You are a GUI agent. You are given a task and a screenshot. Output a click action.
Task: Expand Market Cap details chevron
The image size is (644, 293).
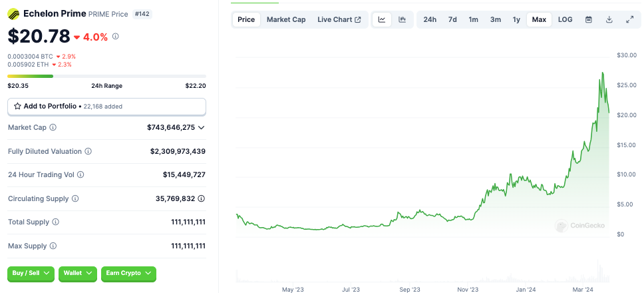201,127
